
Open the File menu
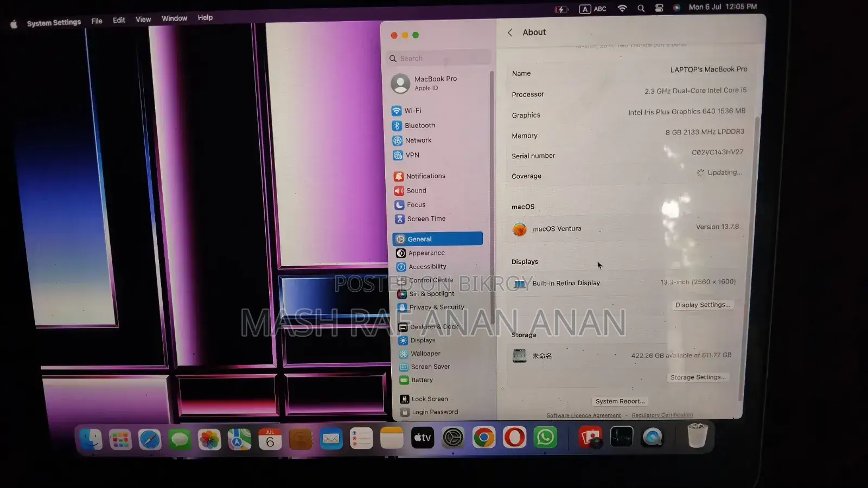pyautogui.click(x=97, y=21)
